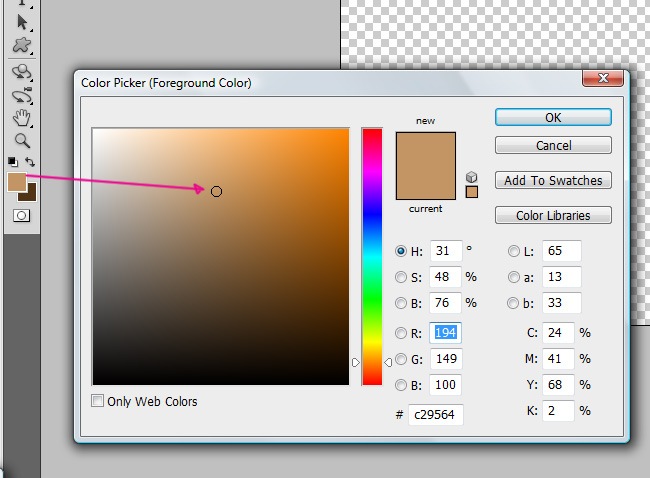The width and height of the screenshot is (650, 478).
Task: Click the left hue slider triangle handle
Action: [x=356, y=362]
